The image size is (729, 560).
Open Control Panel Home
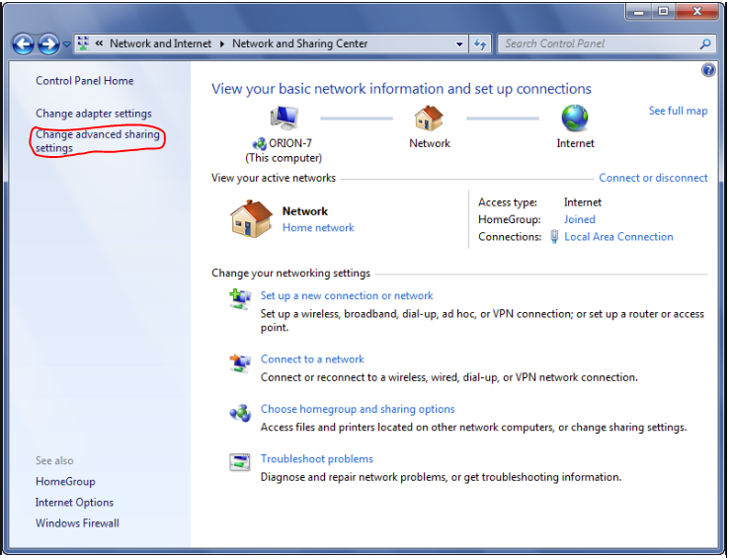[x=85, y=81]
